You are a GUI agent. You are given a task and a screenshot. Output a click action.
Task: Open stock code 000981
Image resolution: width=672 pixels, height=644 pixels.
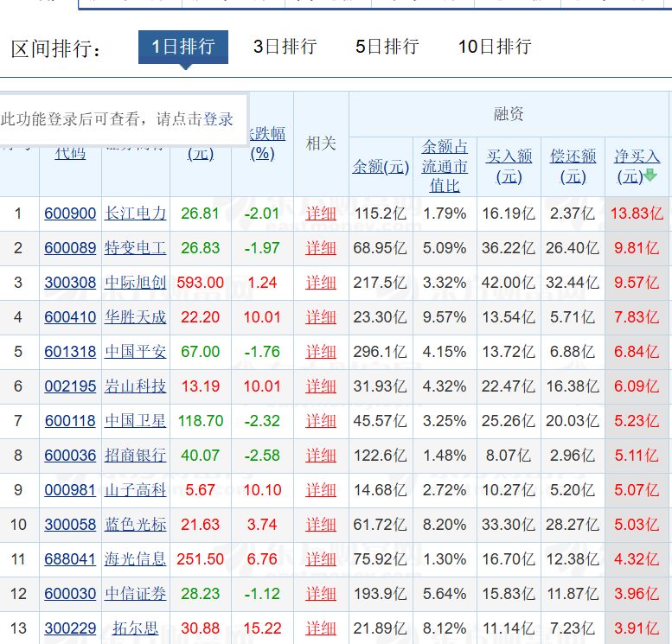pos(70,490)
